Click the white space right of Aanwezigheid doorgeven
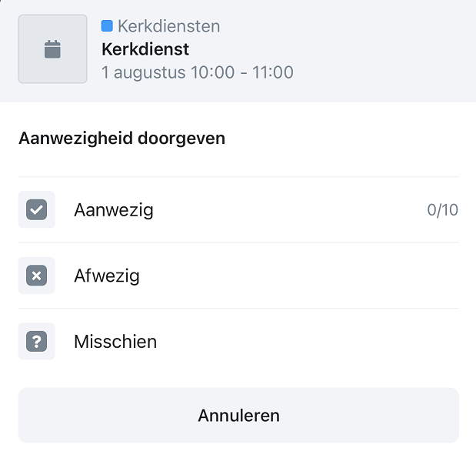 346,139
